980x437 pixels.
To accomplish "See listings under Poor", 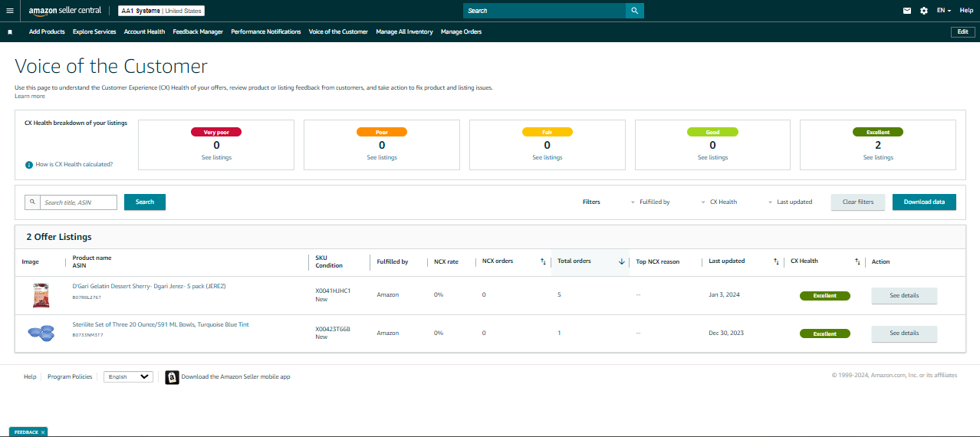I will [382, 157].
